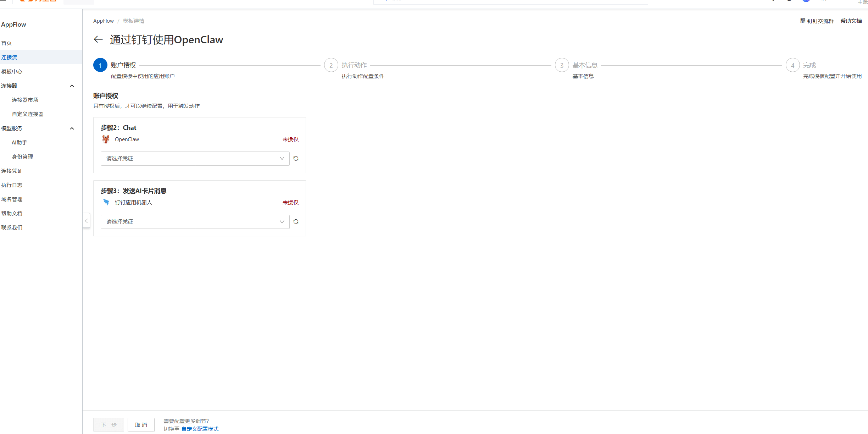Click the OpenClaw lobster icon
Image resolution: width=868 pixels, height=434 pixels.
[106, 139]
